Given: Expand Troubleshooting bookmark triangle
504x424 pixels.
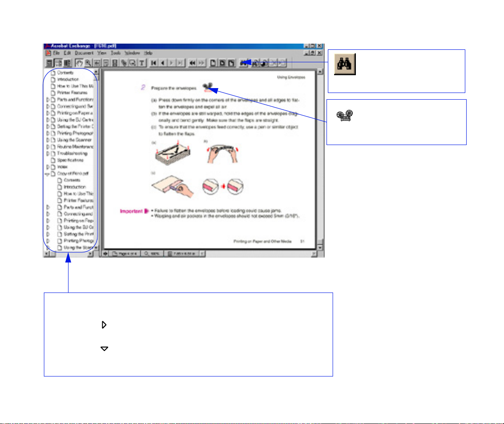Looking at the screenshot, I should tap(48, 153).
